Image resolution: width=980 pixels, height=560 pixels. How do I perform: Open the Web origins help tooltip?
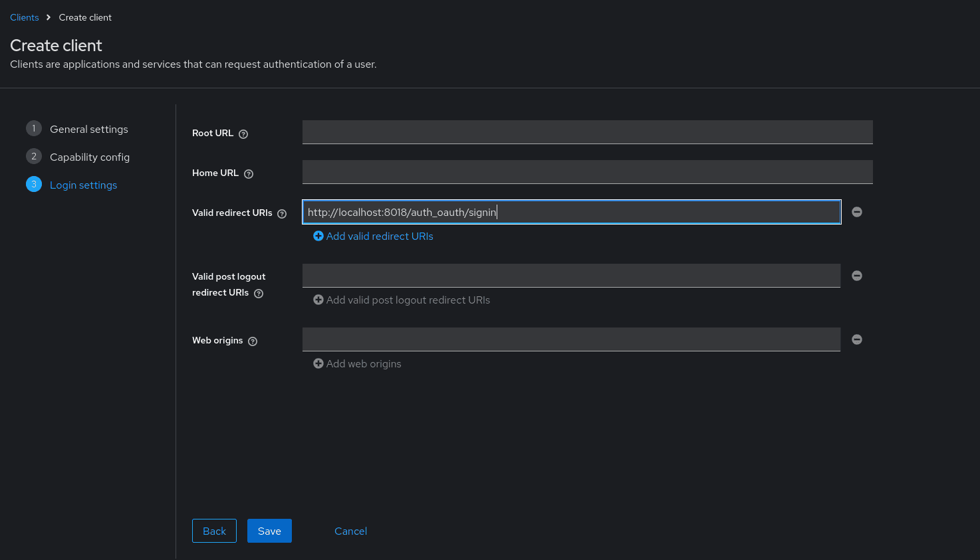coord(252,341)
